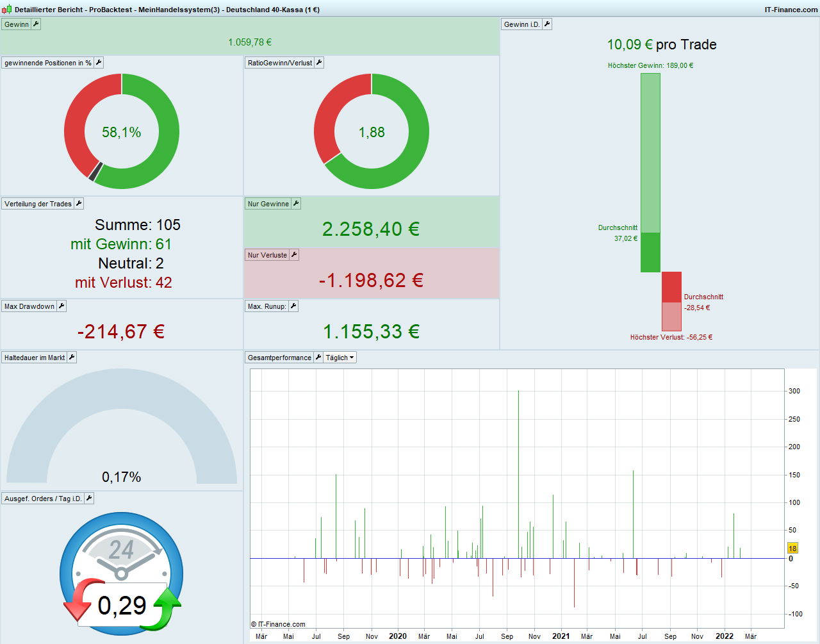This screenshot has height=644, width=820.
Task: Click the wrench beside Gewinn i.D.
Action: point(547,24)
